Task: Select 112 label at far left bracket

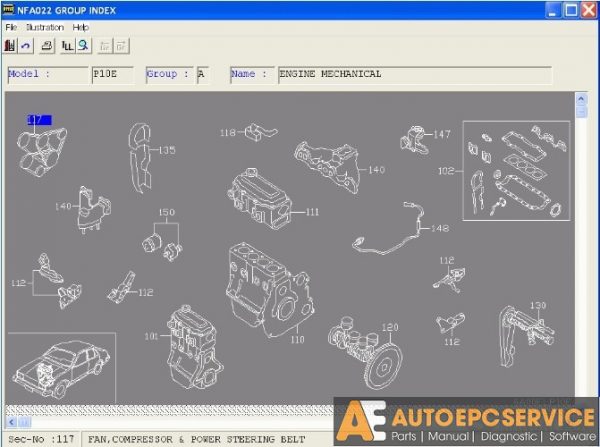Action: (18, 283)
